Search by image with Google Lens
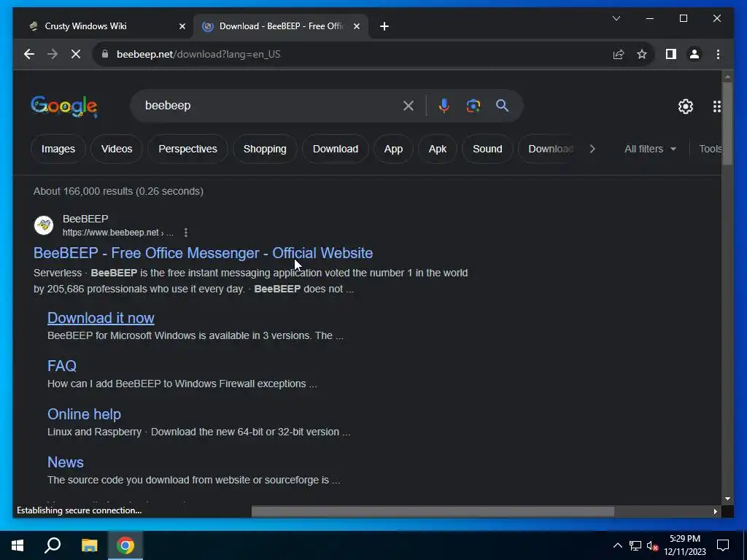The image size is (747, 560). 473,106
